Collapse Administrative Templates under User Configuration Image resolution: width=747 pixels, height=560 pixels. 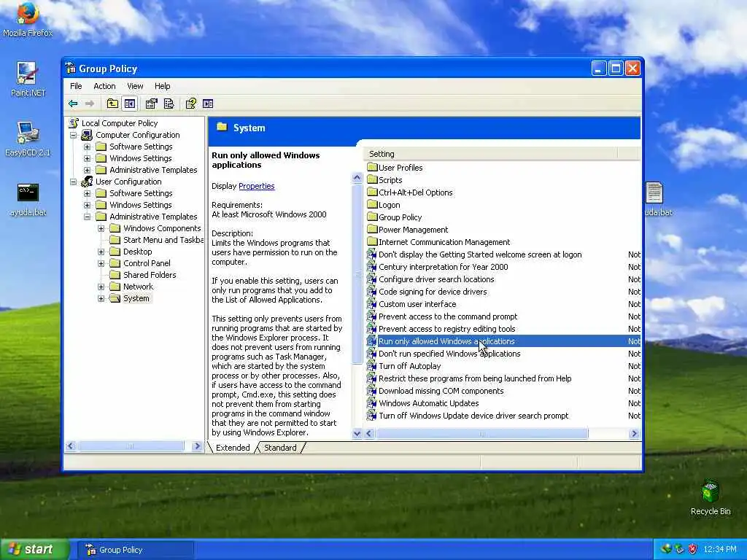pyautogui.click(x=88, y=217)
